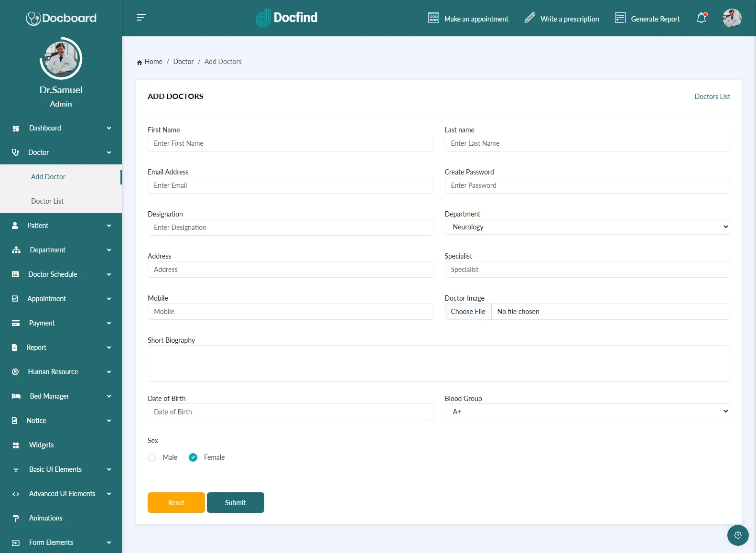The image size is (756, 553).
Task: Open the Department dropdown showing Neurology
Action: (587, 227)
